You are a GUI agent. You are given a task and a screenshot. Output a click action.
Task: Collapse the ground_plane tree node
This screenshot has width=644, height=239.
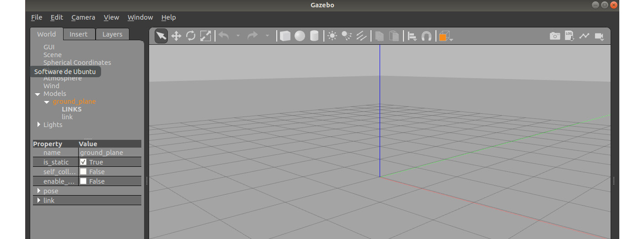[47, 102]
